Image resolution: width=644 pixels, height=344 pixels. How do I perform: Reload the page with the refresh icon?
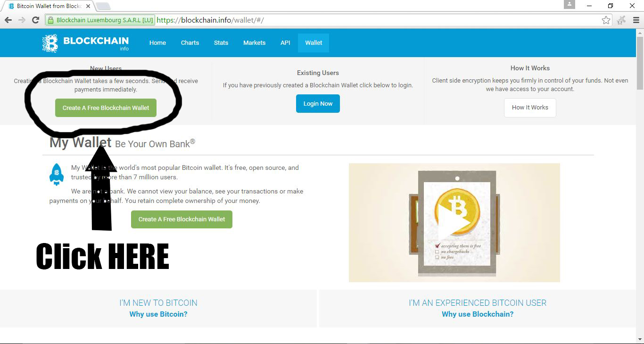35,20
